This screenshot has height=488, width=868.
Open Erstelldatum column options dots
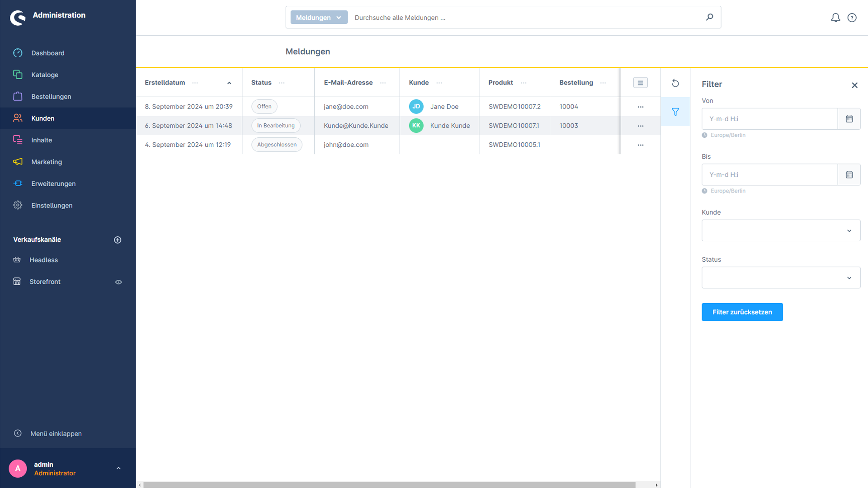pyautogui.click(x=195, y=83)
